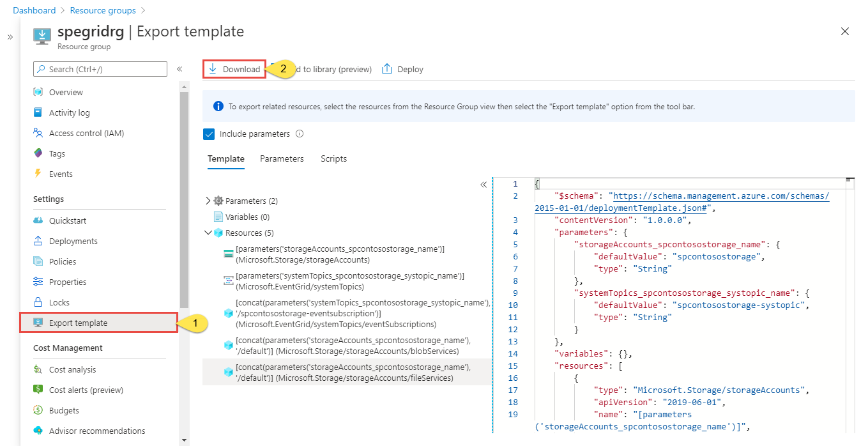Click the "contentVersion" line in editor
This screenshot has height=446, width=868.
point(623,220)
